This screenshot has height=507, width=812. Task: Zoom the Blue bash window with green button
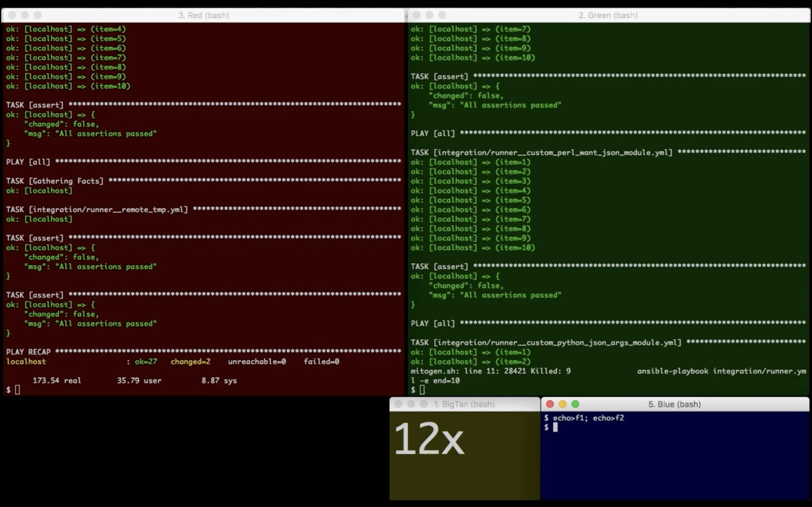click(575, 404)
